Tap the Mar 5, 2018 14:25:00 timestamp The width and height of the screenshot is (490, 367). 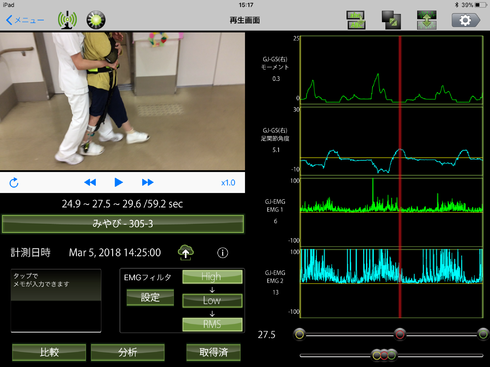(115, 252)
